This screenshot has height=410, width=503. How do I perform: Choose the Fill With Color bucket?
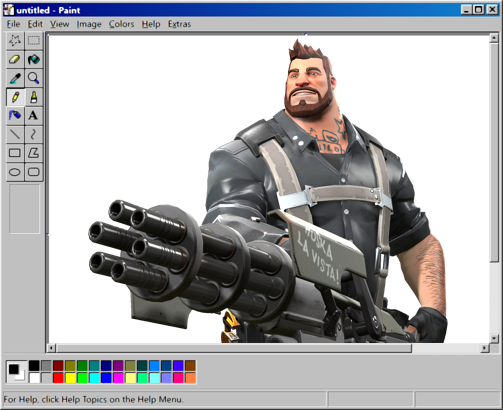[34, 60]
